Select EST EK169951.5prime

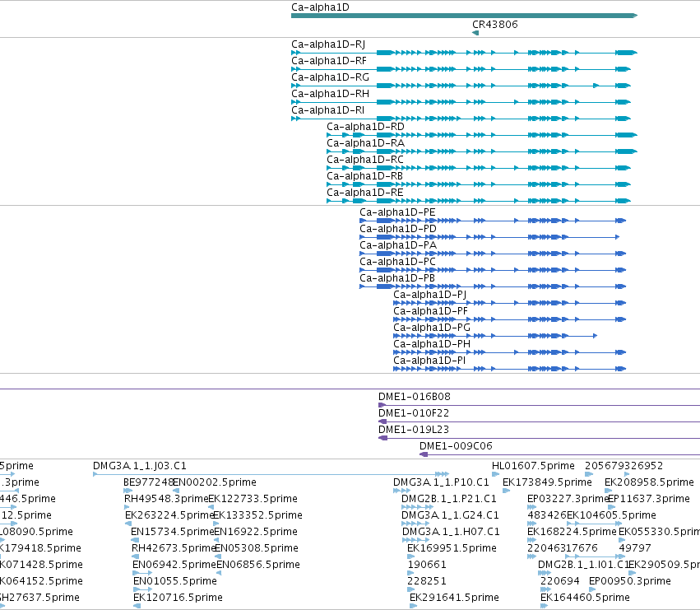[x=410, y=556]
